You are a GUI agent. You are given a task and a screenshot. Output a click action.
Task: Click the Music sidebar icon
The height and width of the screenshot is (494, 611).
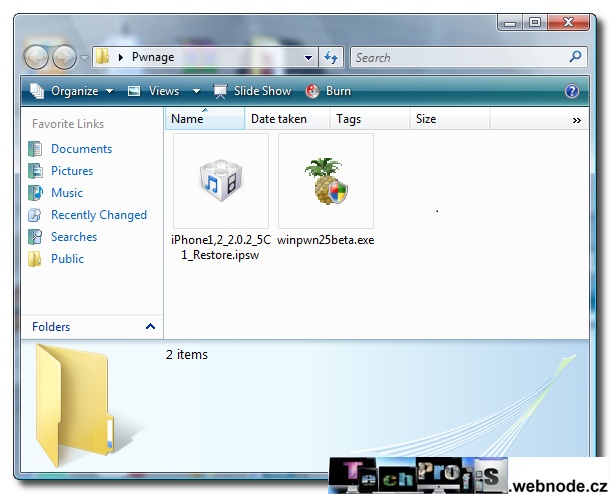tap(35, 192)
